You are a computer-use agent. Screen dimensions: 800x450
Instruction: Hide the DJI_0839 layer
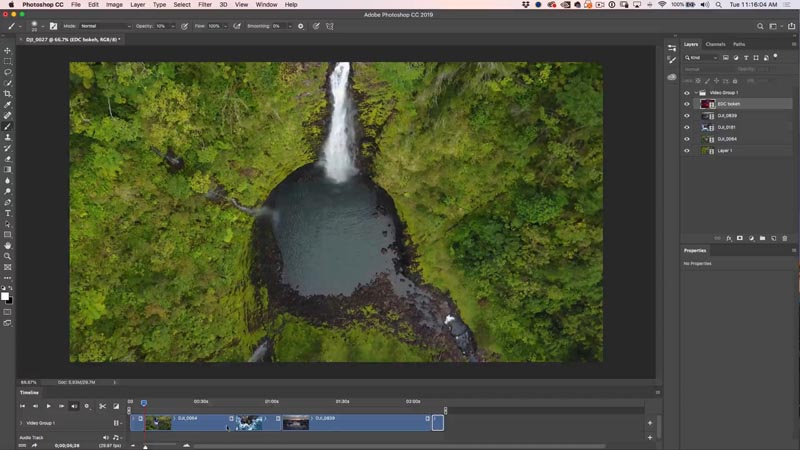(687, 116)
